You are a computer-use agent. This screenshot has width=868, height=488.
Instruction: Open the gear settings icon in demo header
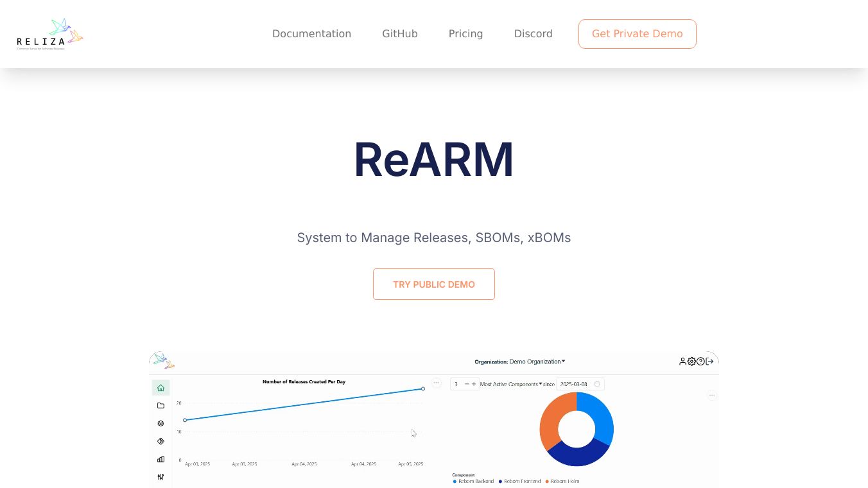click(691, 362)
